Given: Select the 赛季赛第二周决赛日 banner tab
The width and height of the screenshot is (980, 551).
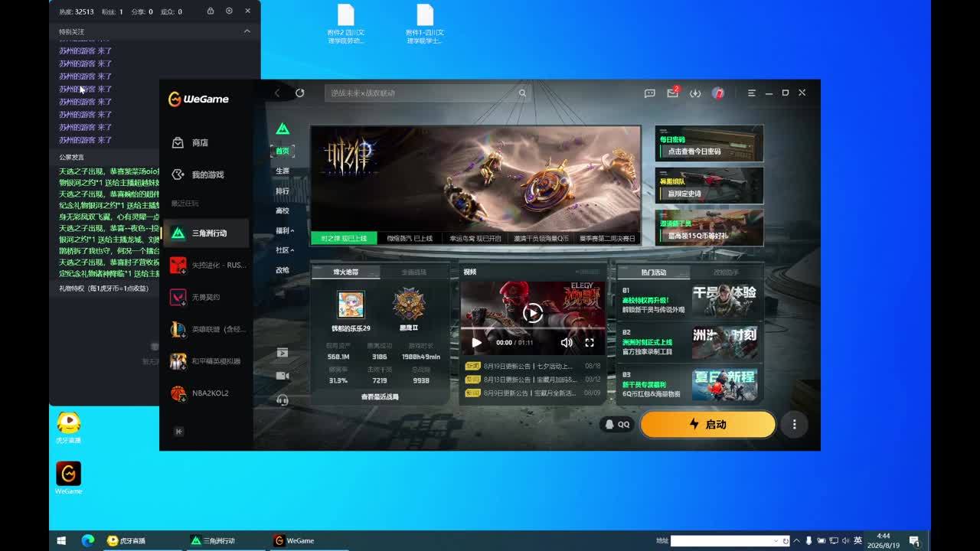Looking at the screenshot, I should click(x=607, y=239).
